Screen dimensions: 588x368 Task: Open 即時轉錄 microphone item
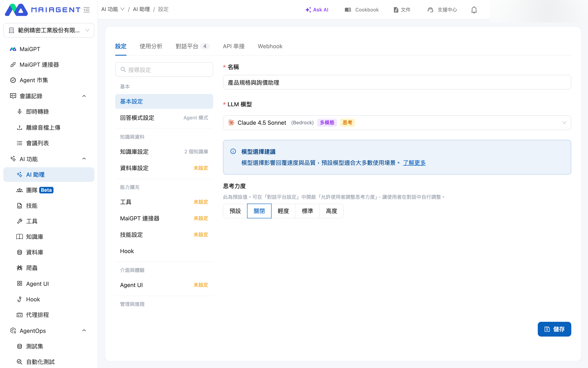pos(49,112)
